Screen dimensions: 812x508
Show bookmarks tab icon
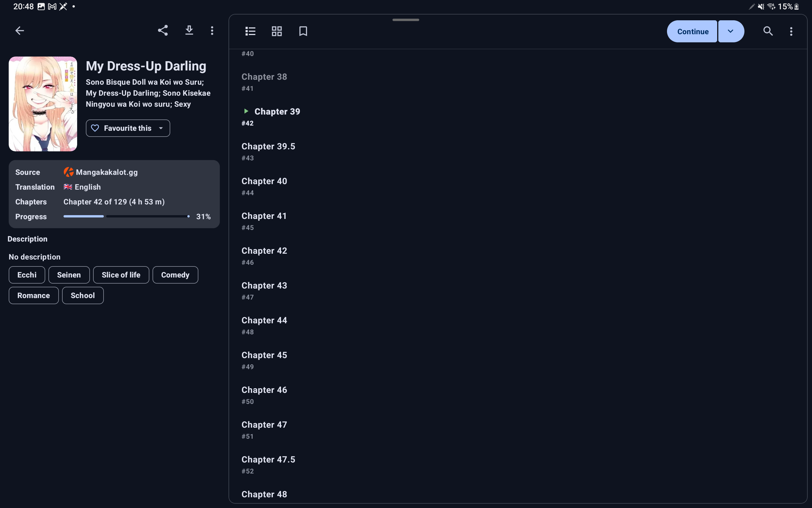[x=303, y=31]
